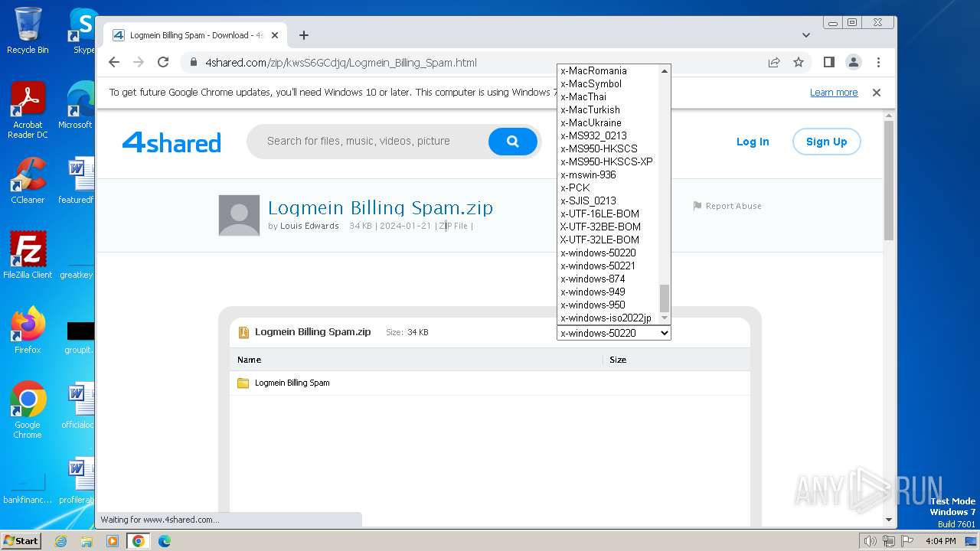The width and height of the screenshot is (980, 551).
Task: Pick x-windows-iso2022jp encoding
Action: point(608,318)
